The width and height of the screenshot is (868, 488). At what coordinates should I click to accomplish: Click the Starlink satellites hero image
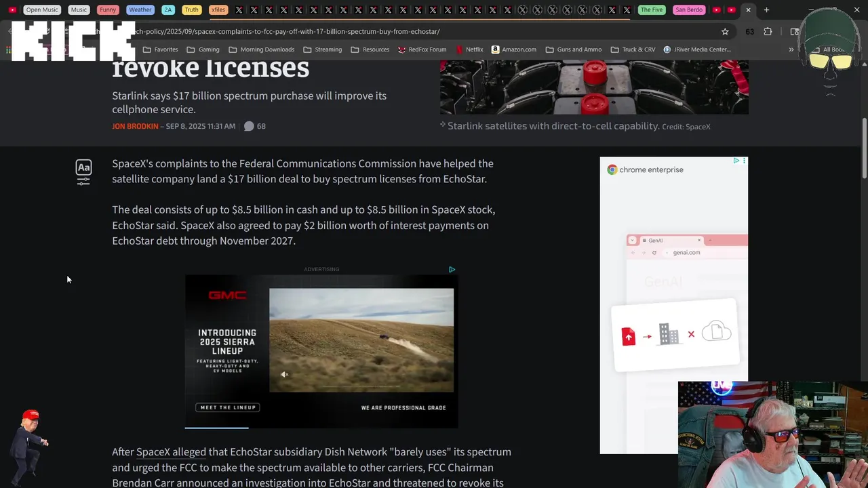594,87
